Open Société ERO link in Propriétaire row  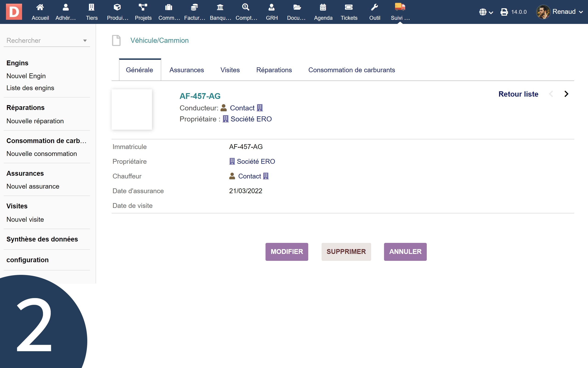256,161
